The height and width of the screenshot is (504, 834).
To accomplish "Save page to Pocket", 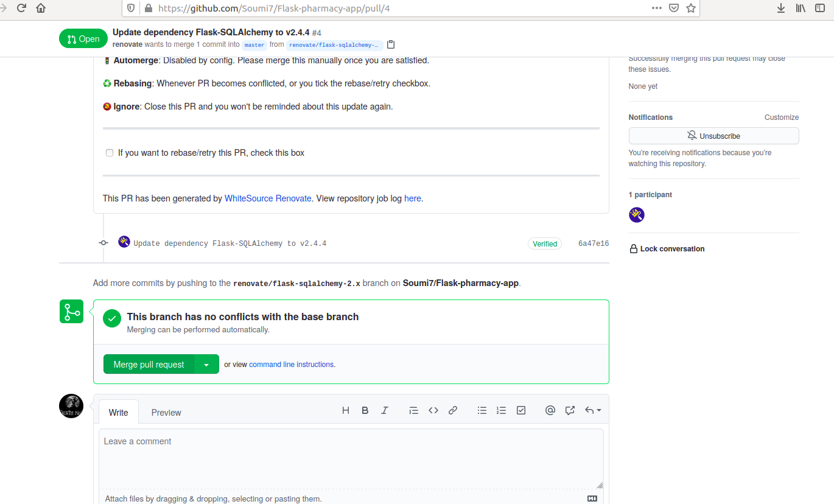I will pyautogui.click(x=674, y=8).
